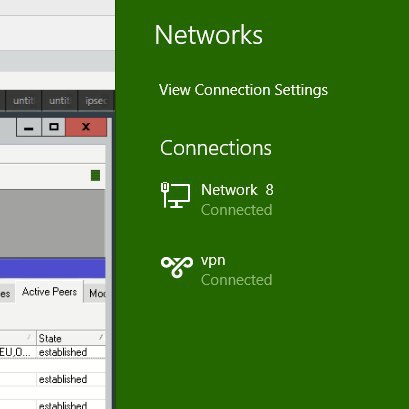Switch to the second 'untitl' window tab
Viewport: 409px width, 409px height.
[x=60, y=100]
